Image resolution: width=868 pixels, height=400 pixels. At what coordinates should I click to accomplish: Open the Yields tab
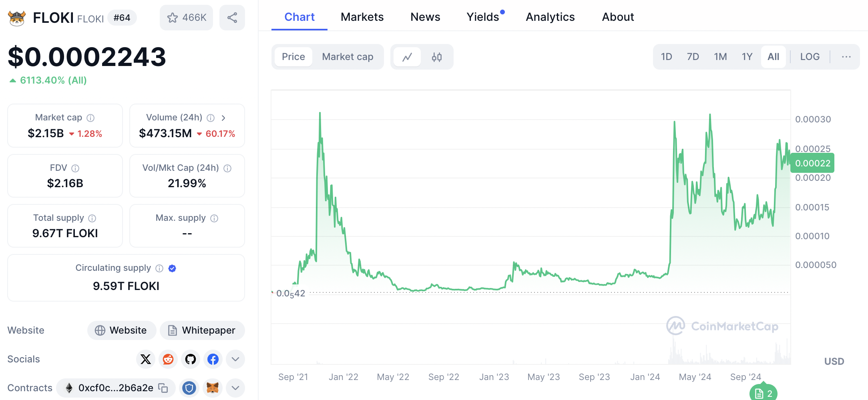[483, 17]
